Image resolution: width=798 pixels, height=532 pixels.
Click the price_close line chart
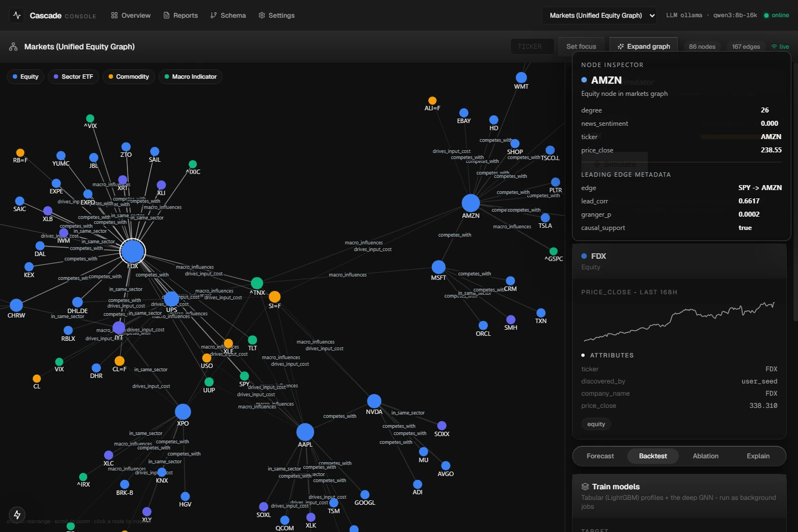coord(679,321)
